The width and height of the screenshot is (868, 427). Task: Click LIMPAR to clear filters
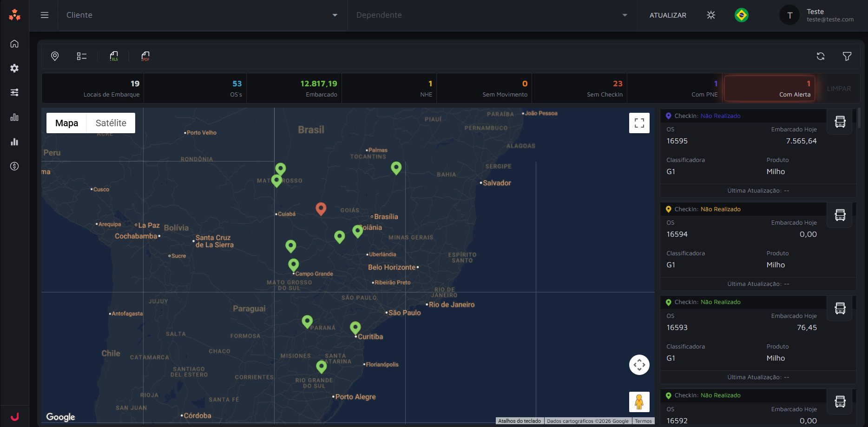(839, 89)
